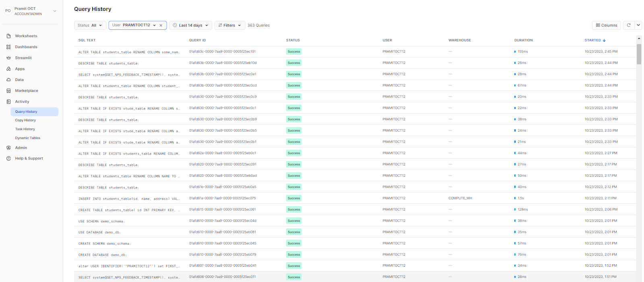Click the Streamlit crown icon
This screenshot has height=282, width=644.
point(8,58)
